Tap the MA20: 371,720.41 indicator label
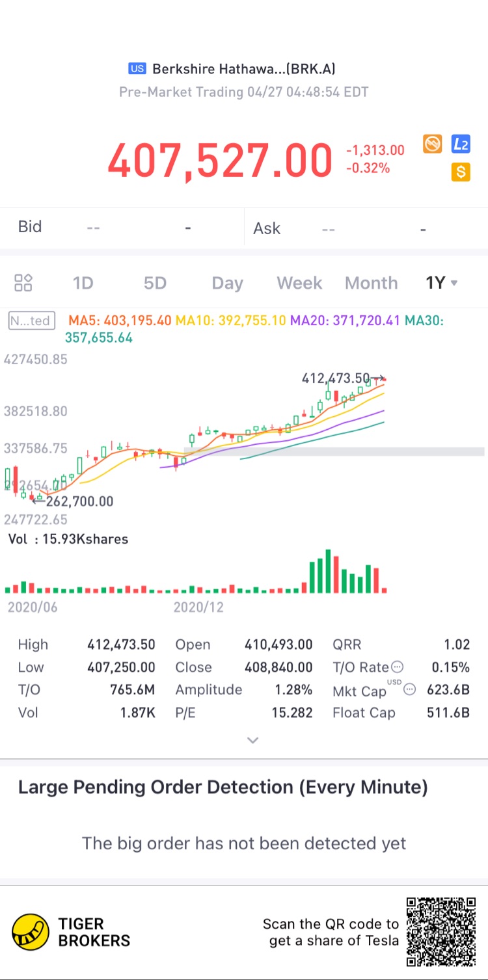 346,321
